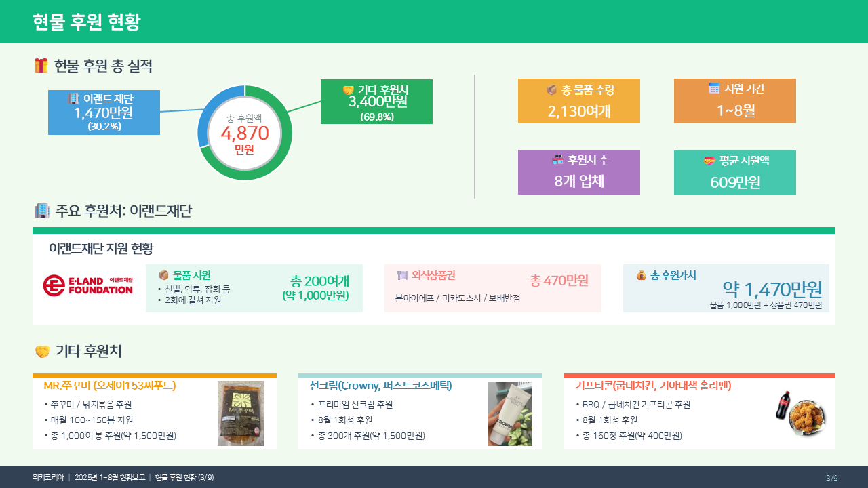Select the ticket icon beside 외식상품권
Viewport: 868px width, 488px height.
(x=402, y=275)
